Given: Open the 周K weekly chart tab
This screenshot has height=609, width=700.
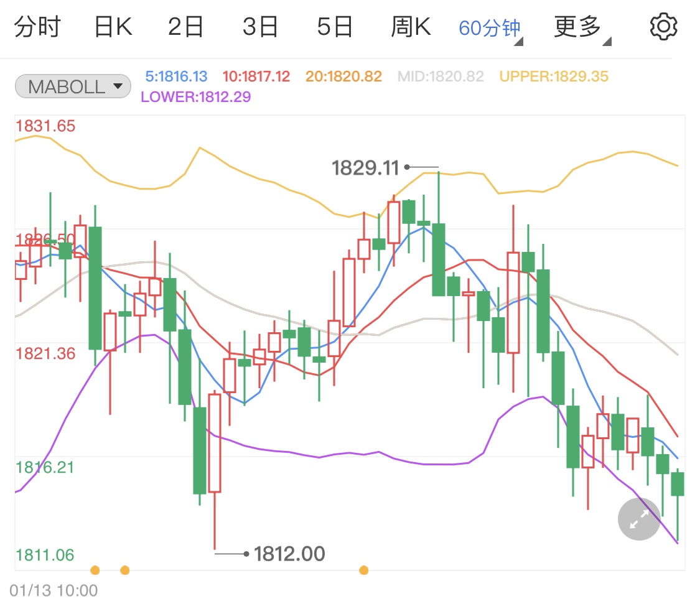Looking at the screenshot, I should [411, 27].
